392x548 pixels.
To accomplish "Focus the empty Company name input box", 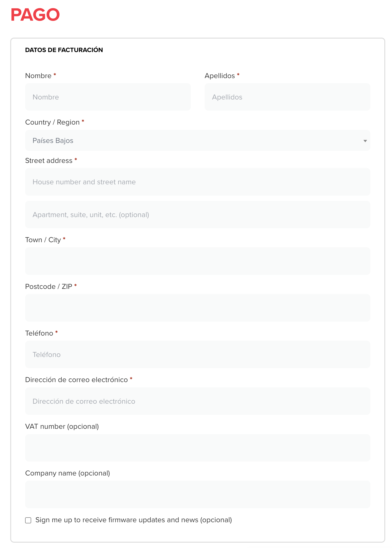I will tap(197, 494).
